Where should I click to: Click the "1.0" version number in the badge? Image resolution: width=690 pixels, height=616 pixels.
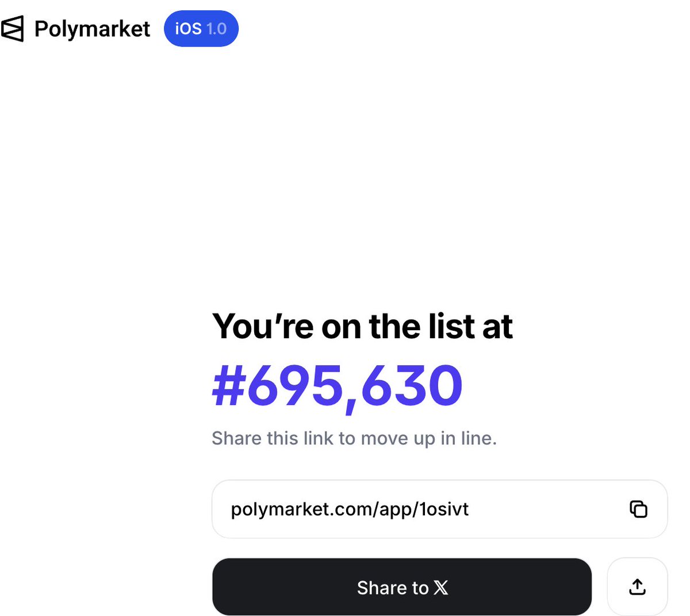click(217, 29)
